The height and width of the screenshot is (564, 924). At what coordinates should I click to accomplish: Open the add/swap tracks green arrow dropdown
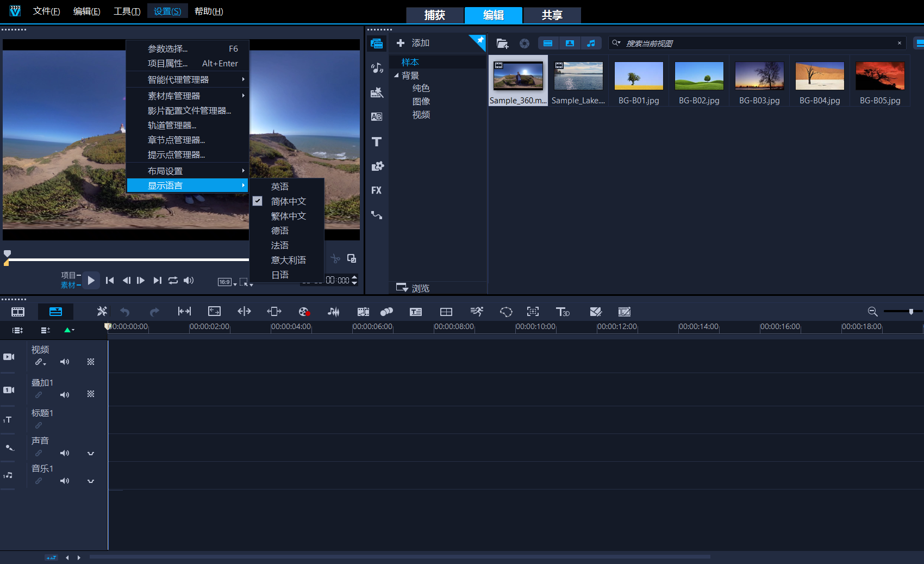69,330
